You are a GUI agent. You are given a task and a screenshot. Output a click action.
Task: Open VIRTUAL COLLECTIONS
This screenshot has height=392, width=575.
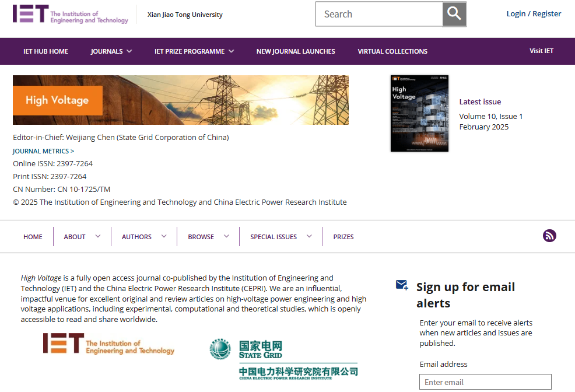392,51
